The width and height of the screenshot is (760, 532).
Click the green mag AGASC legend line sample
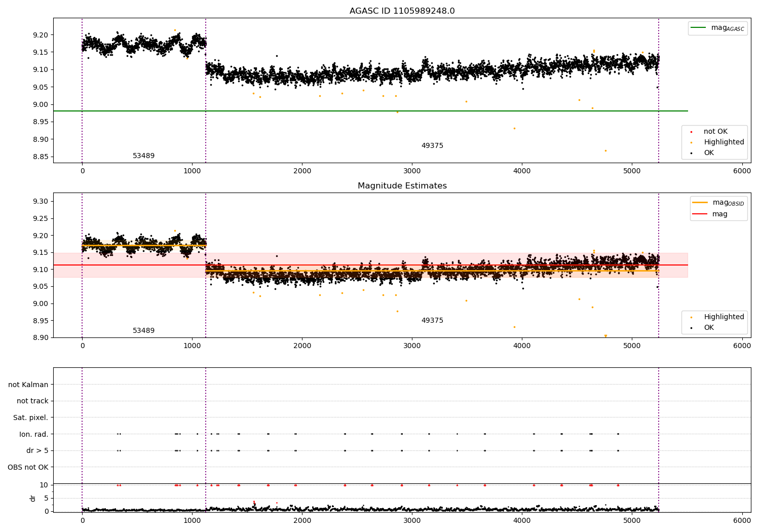pyautogui.click(x=699, y=28)
